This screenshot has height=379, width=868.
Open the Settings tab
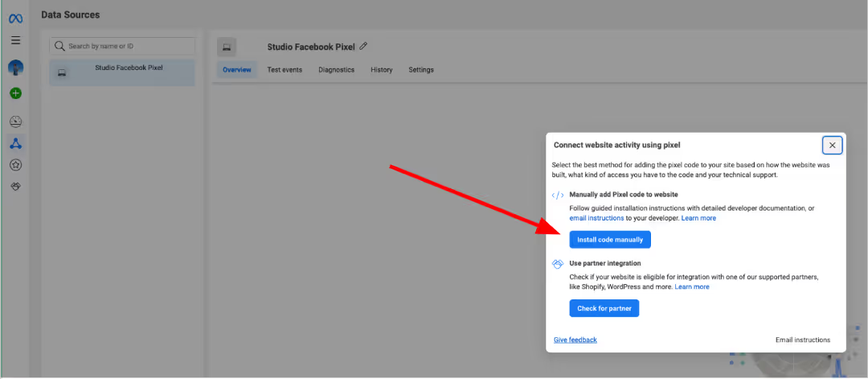(x=421, y=70)
